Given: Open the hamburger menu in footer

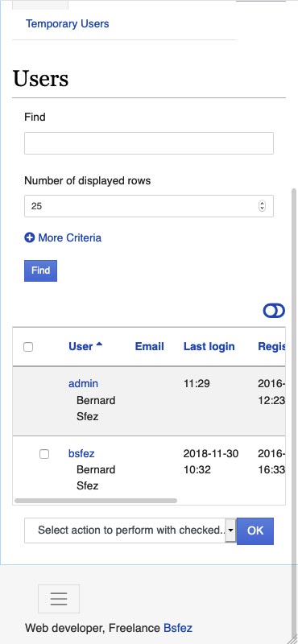Looking at the screenshot, I should (59, 599).
